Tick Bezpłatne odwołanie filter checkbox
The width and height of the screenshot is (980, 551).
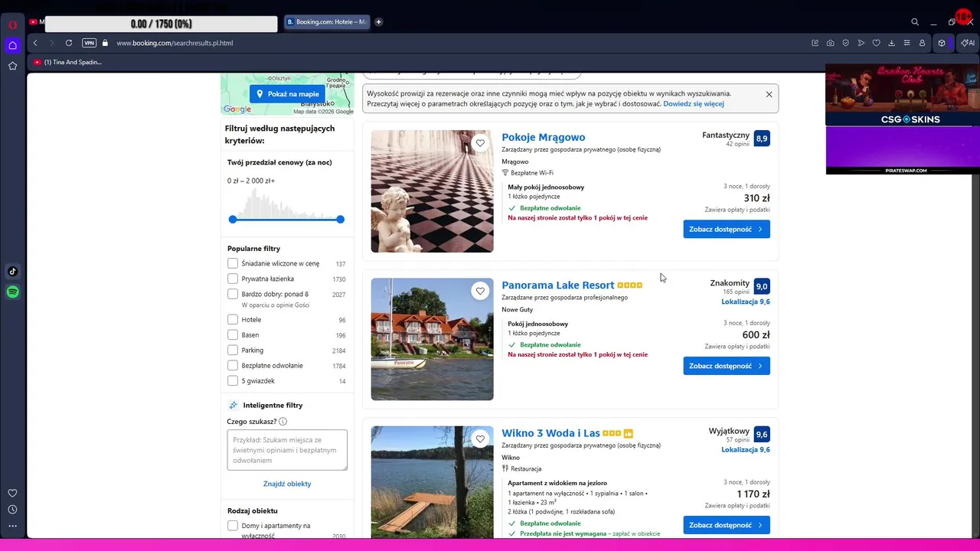click(233, 365)
